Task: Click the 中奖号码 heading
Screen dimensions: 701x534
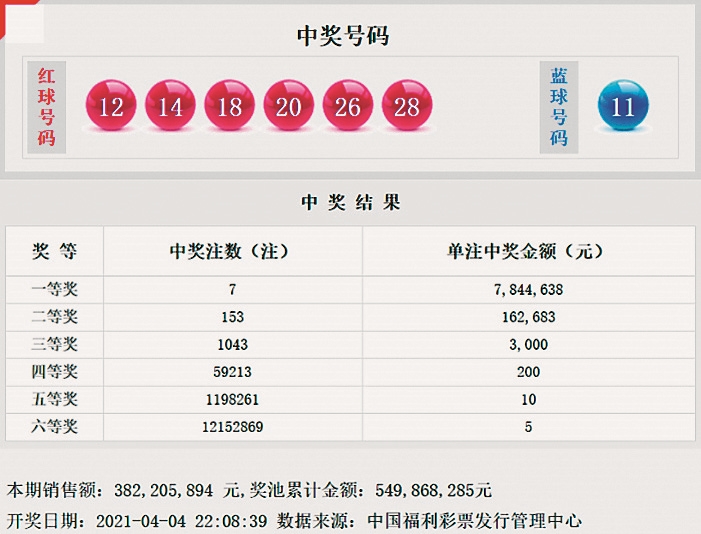Action: click(x=343, y=36)
